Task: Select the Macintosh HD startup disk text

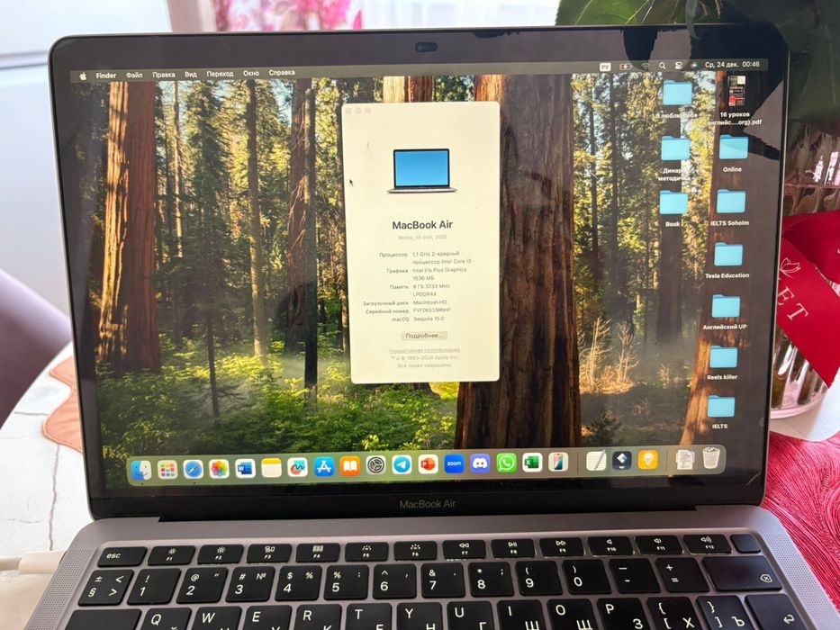Action: point(429,302)
